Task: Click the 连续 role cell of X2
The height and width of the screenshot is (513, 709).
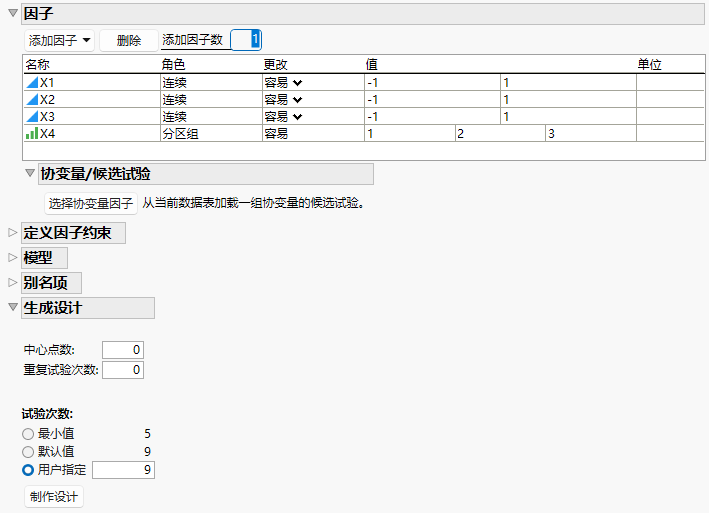Action: (x=211, y=99)
